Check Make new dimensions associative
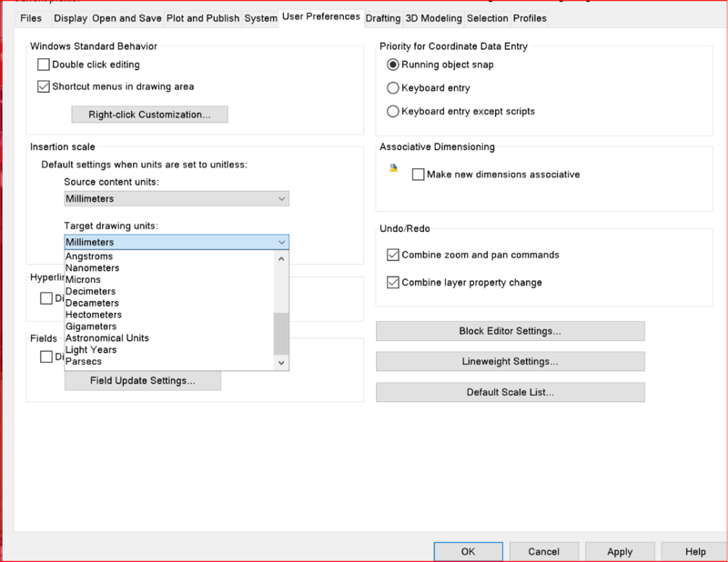The image size is (728, 562). (419, 175)
